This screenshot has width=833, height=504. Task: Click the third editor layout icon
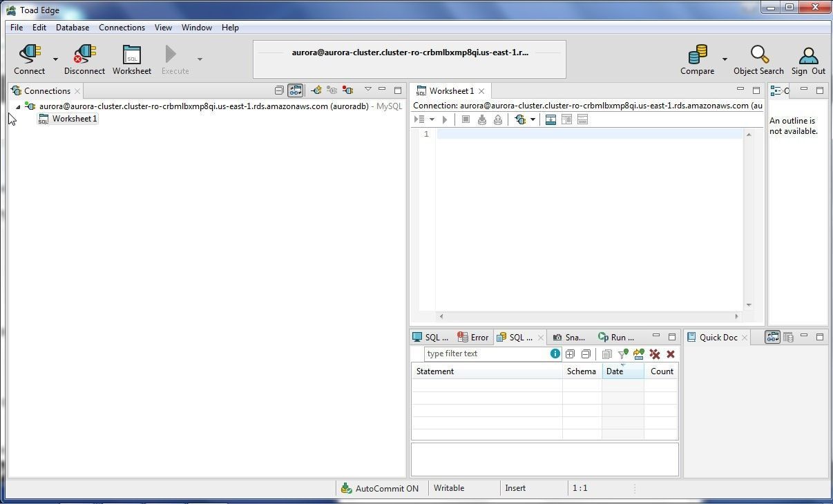coord(582,119)
